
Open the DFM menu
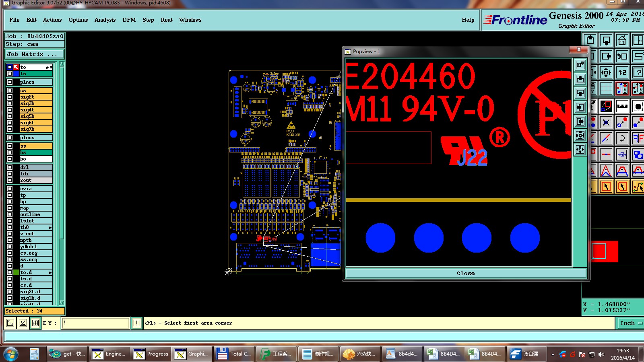click(x=129, y=20)
